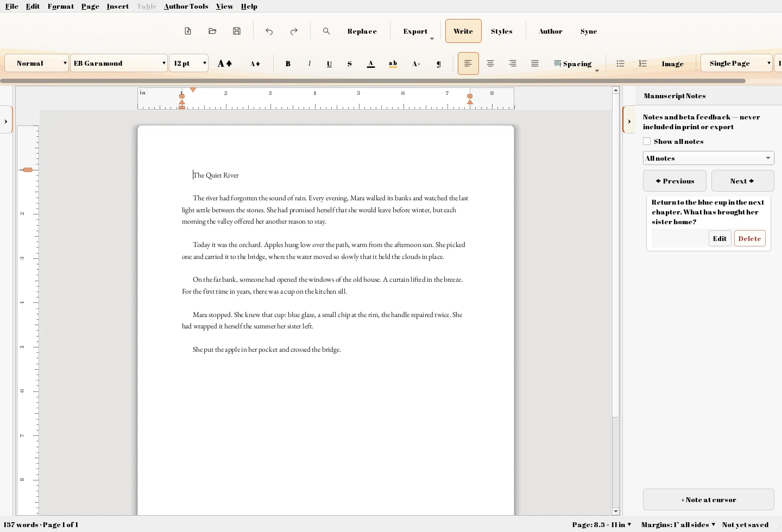Open the Format menu

(61, 7)
